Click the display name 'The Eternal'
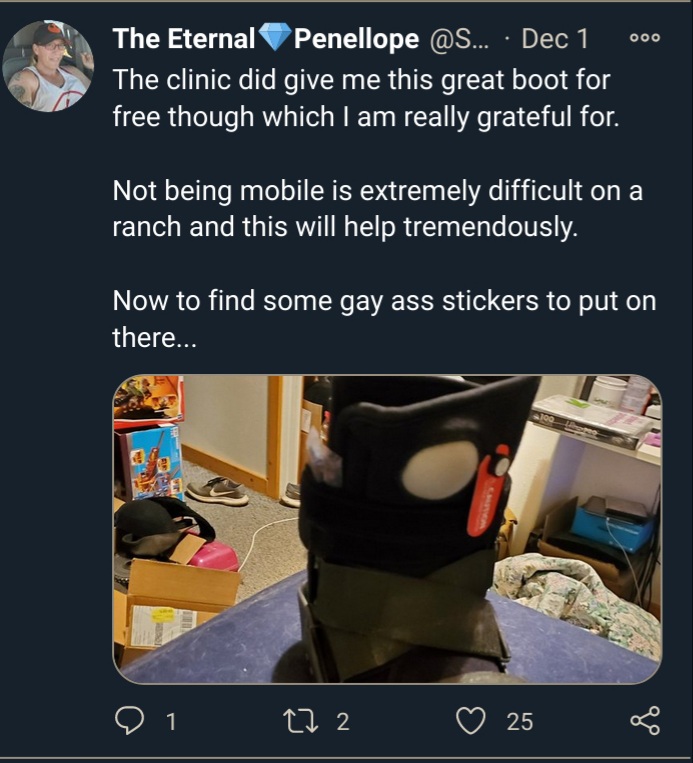The height and width of the screenshot is (763, 693). pos(184,38)
